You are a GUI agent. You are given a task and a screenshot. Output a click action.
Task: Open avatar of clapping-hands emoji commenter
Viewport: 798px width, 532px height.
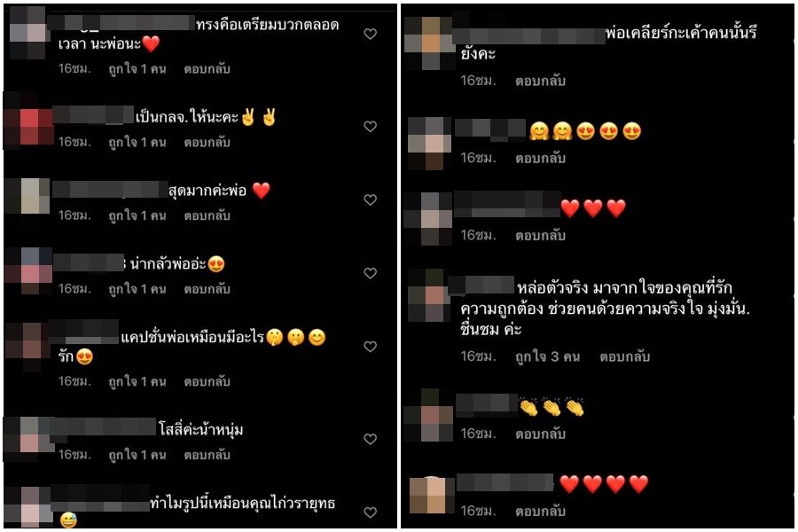(428, 416)
